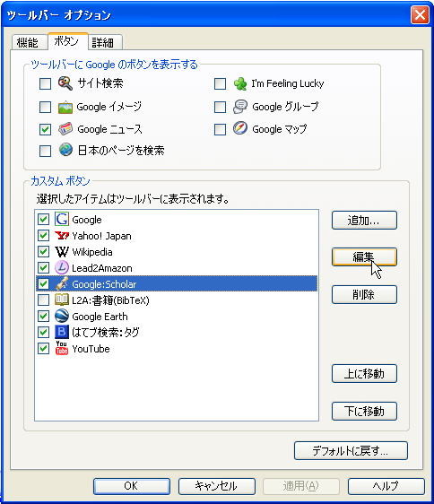The width and height of the screenshot is (434, 504).
Task: Select the Yahoo! Japan row text
Action: click(101, 236)
